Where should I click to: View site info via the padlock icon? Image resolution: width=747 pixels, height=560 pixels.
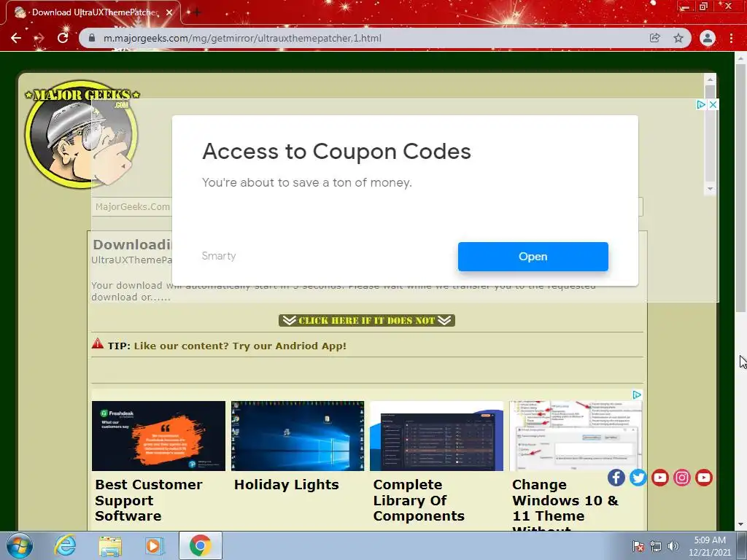[93, 38]
